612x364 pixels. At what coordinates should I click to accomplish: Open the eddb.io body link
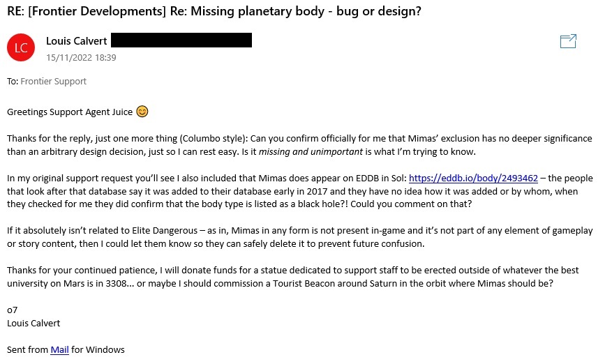tap(473, 179)
